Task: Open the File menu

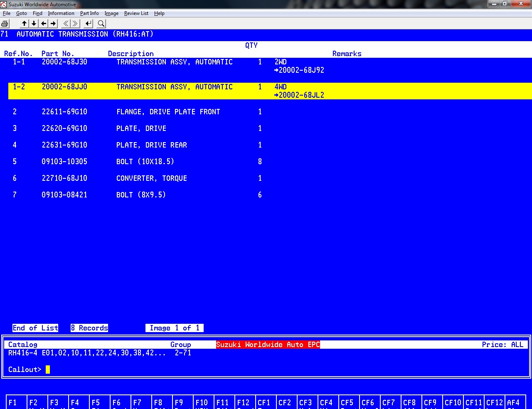Action: [x=7, y=13]
